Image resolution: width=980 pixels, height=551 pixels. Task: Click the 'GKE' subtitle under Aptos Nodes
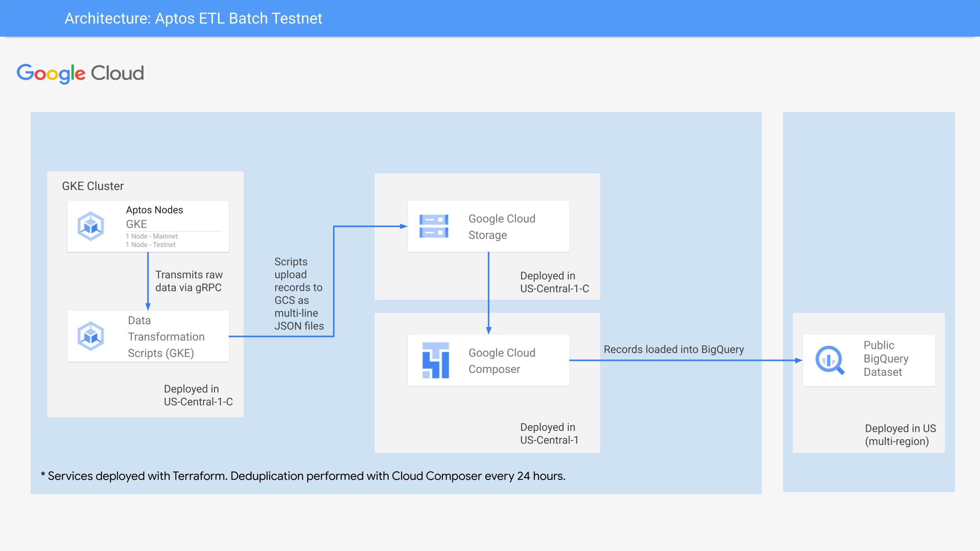point(136,224)
